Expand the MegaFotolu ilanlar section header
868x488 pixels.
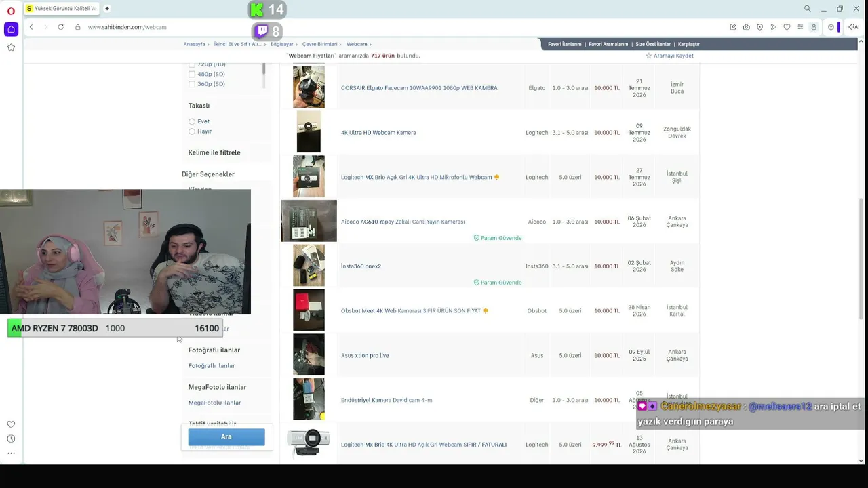[217, 387]
